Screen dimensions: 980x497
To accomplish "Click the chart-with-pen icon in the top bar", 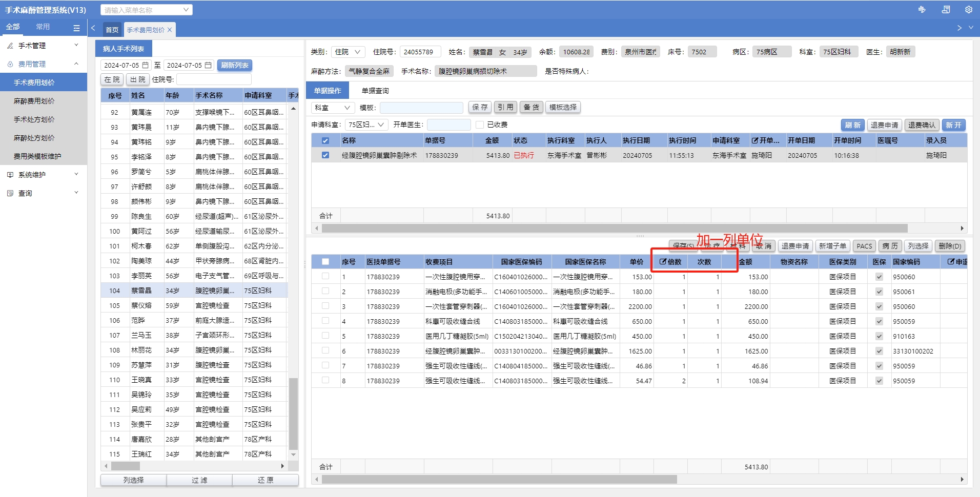I will [922, 10].
